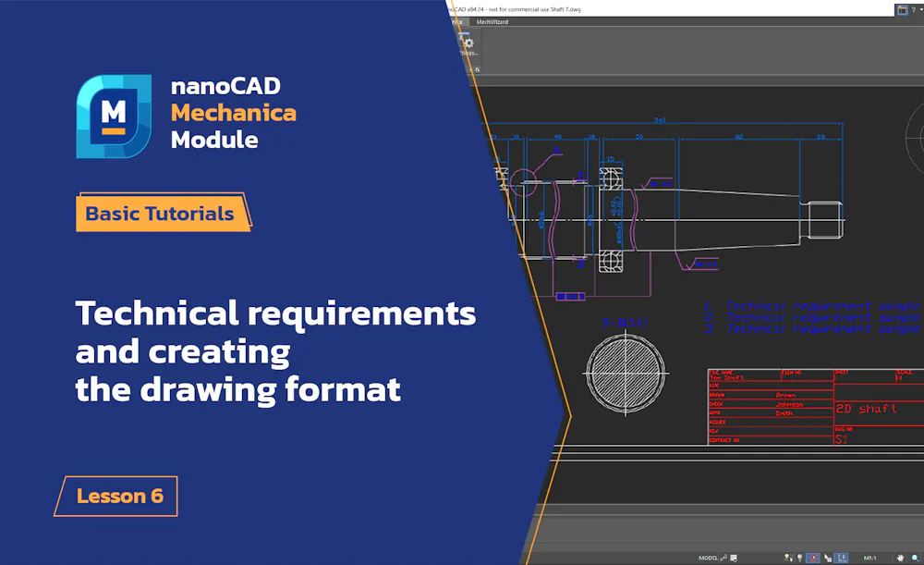
Task: Select the Zoom magnifier tool
Action: (915, 558)
